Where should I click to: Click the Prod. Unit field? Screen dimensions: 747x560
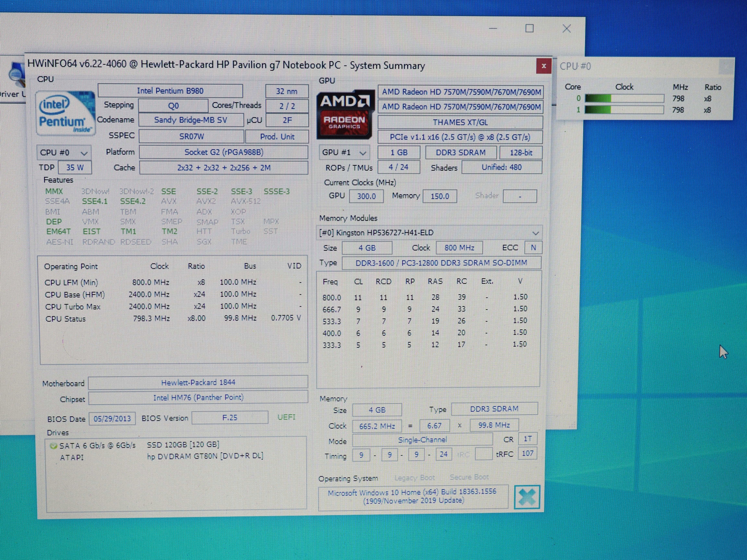(x=277, y=137)
